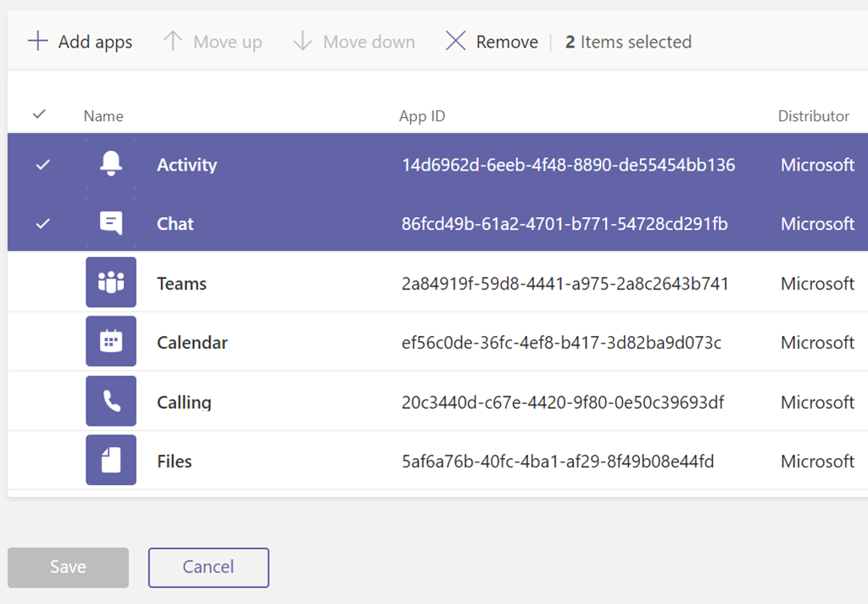Click the plus icon next to Add apps
Screen dimensions: 868x604
tap(37, 41)
